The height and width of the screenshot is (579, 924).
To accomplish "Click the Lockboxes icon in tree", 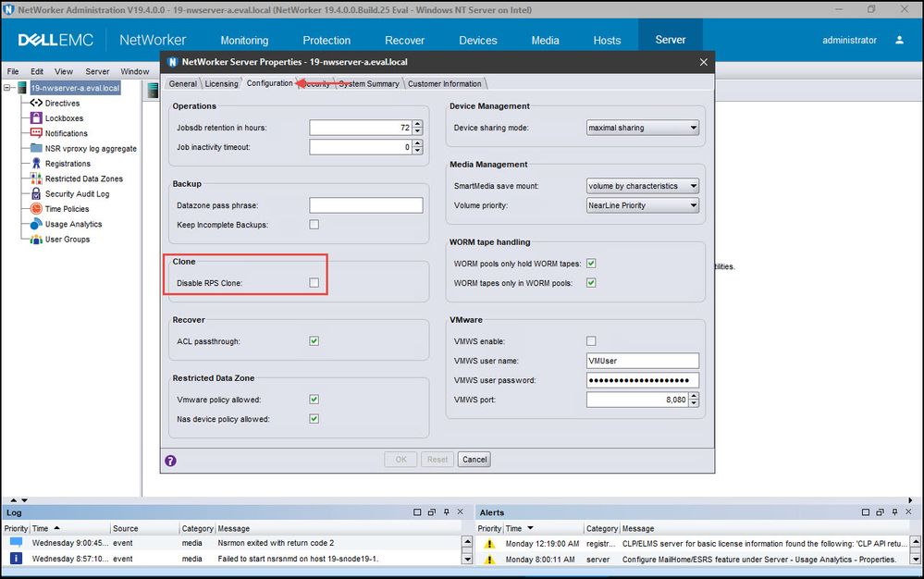I will pyautogui.click(x=36, y=117).
